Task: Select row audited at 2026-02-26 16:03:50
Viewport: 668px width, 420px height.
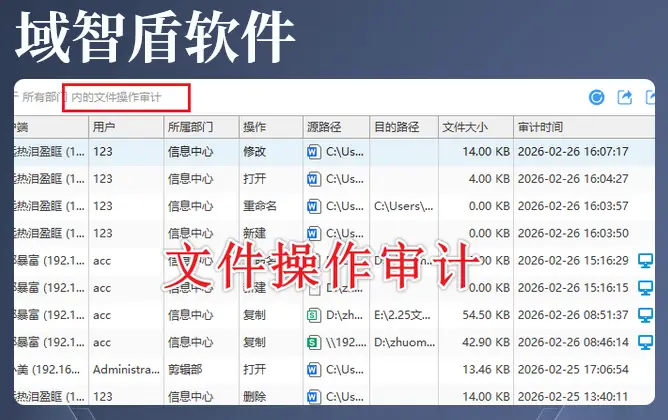Action: point(334,233)
